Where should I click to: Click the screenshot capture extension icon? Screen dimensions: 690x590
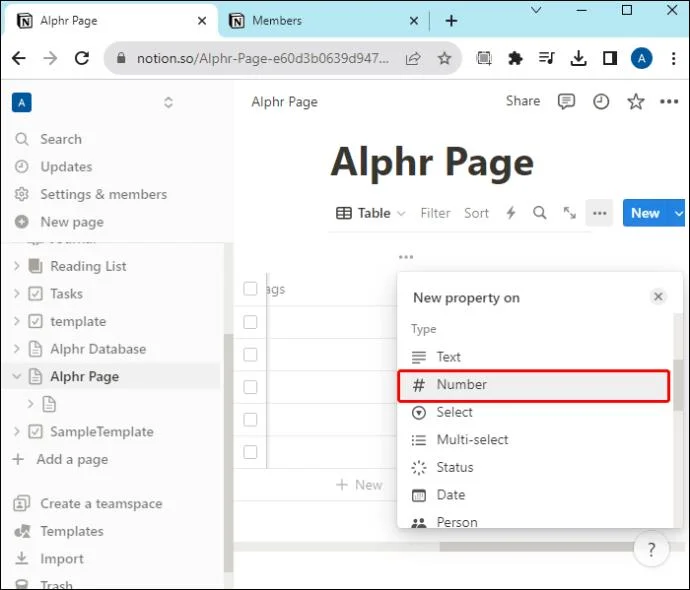(x=484, y=58)
